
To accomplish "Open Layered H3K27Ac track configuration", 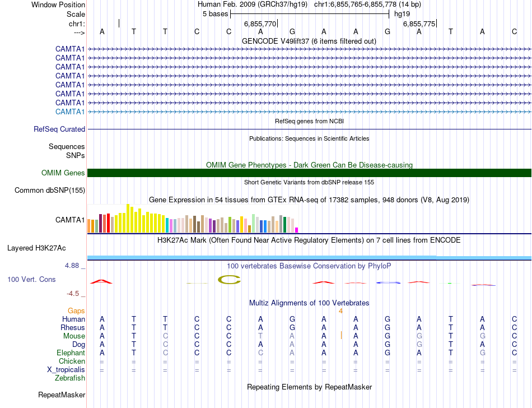I will coord(36,248).
